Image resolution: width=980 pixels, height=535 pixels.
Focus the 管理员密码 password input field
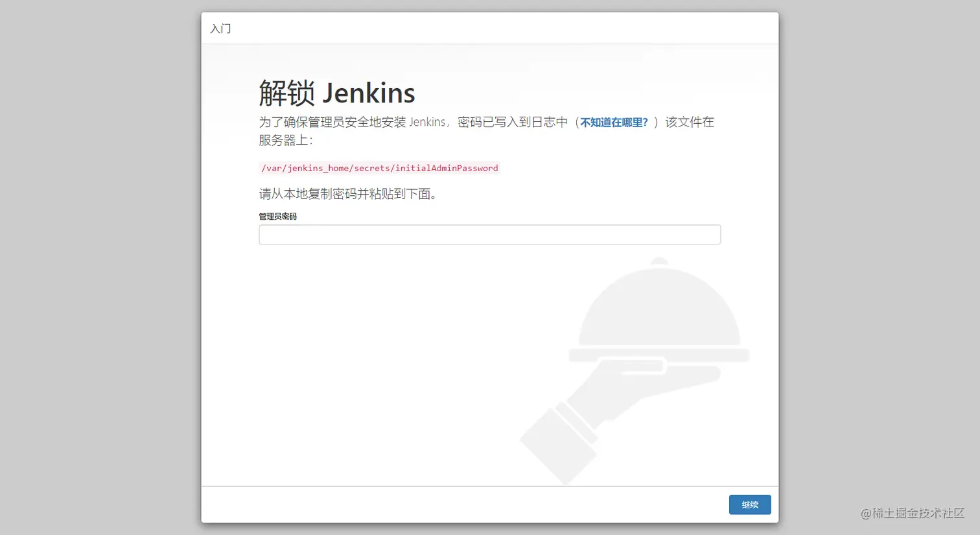tap(490, 235)
